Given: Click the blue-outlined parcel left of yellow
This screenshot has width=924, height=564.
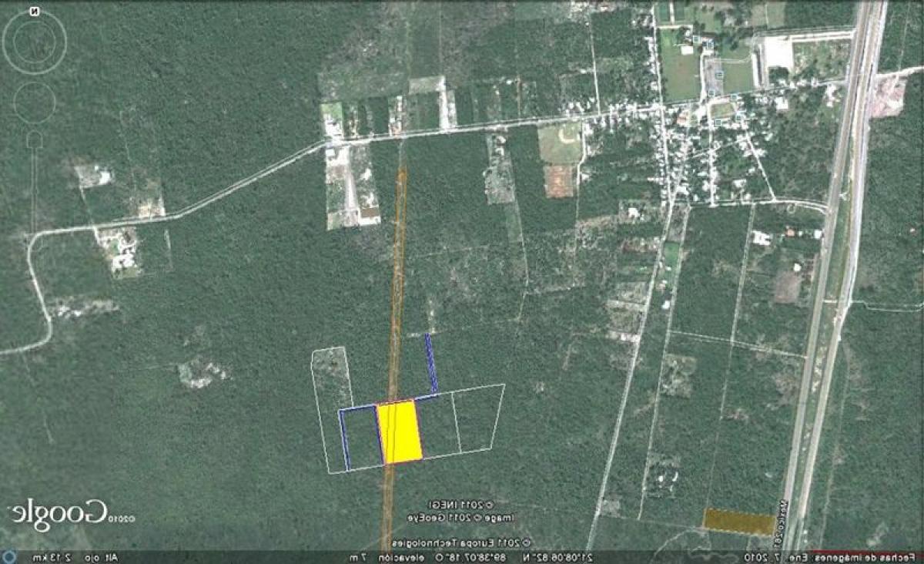Looking at the screenshot, I should (x=360, y=437).
